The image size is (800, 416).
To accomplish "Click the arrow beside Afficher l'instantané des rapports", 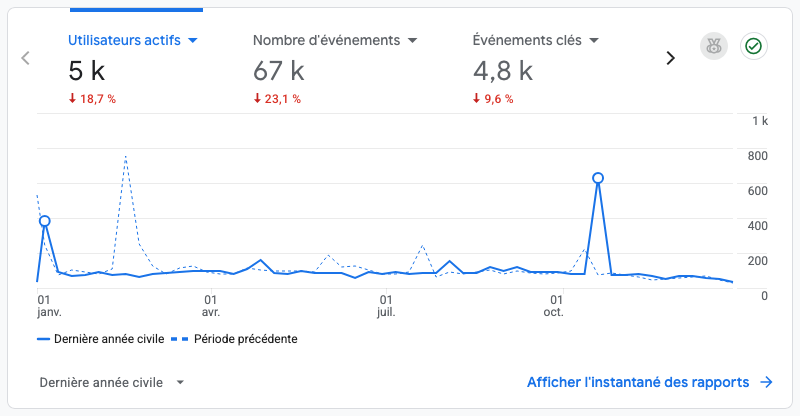I will tap(766, 382).
